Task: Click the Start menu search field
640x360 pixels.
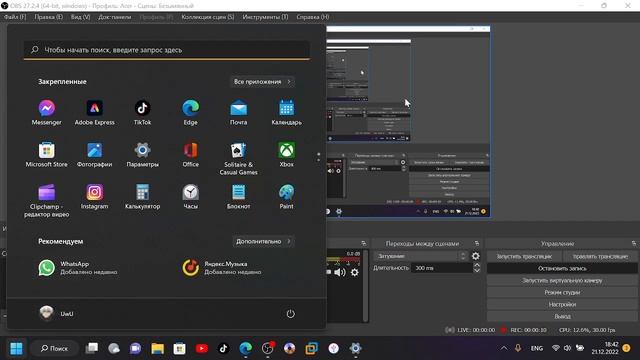Action: click(167, 50)
